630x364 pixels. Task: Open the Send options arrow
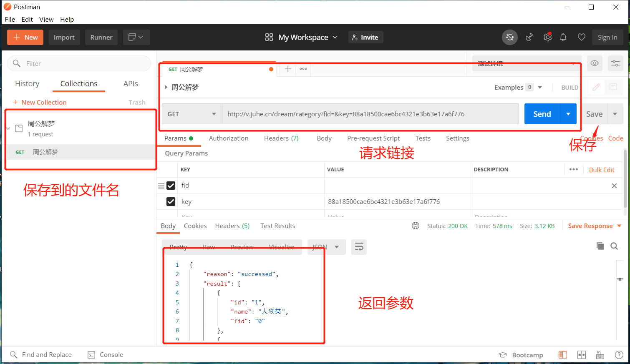(x=568, y=114)
